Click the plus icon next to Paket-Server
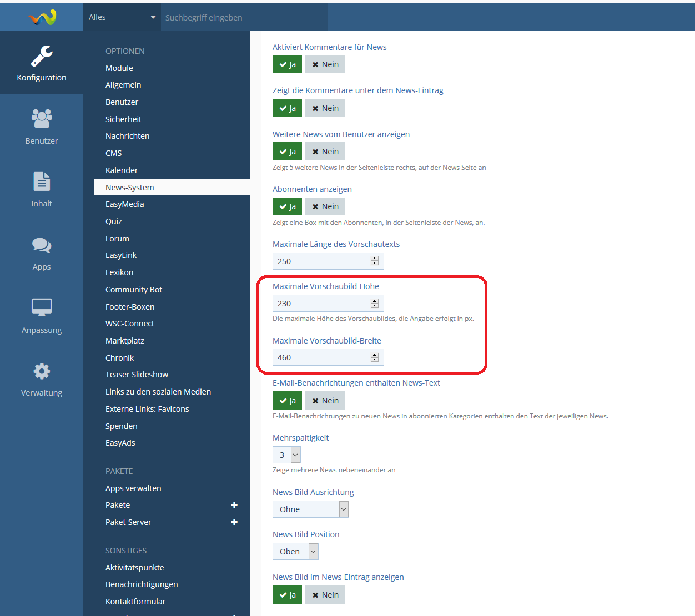 point(234,522)
